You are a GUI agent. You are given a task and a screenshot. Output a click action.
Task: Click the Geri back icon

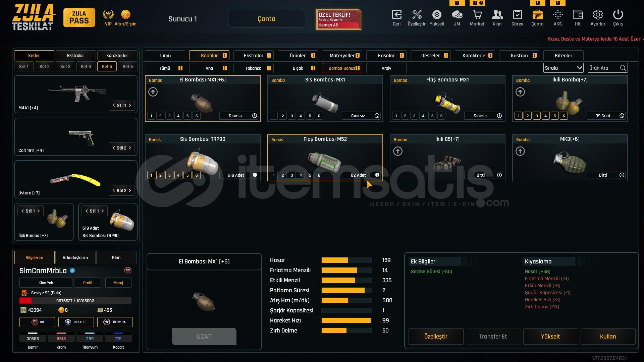click(396, 15)
